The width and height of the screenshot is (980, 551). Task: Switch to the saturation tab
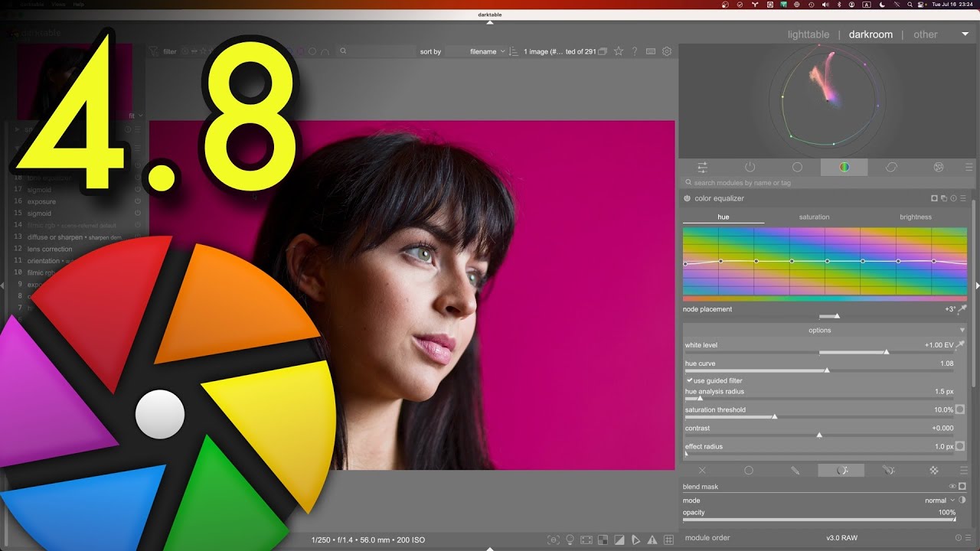coord(814,217)
